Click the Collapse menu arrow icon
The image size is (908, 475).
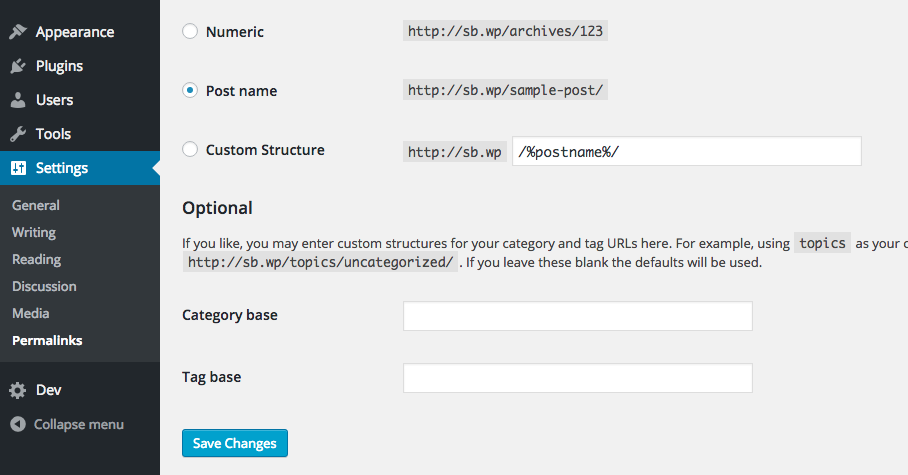(x=18, y=424)
